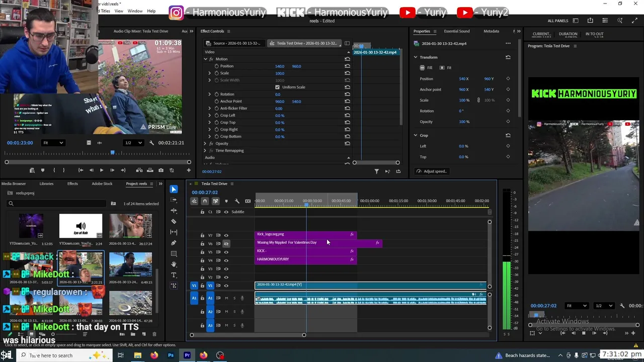
Task: Toggle Linked Selection in timeline
Action: click(x=215, y=201)
